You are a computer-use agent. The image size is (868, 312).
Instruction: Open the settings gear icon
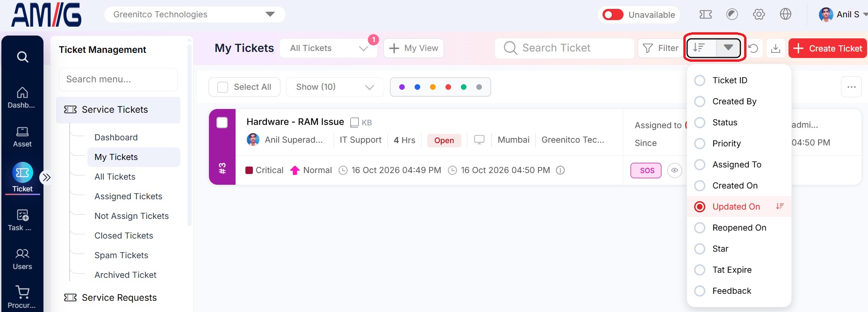759,15
